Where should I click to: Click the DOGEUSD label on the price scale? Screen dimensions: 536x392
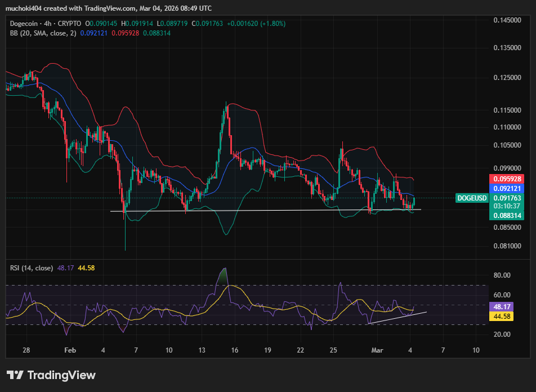[471, 198]
